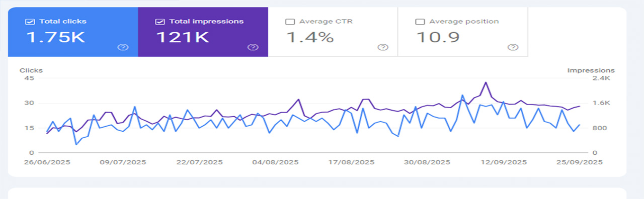Click the 26/06/2025 date label
This screenshot has height=199, width=644.
point(46,162)
